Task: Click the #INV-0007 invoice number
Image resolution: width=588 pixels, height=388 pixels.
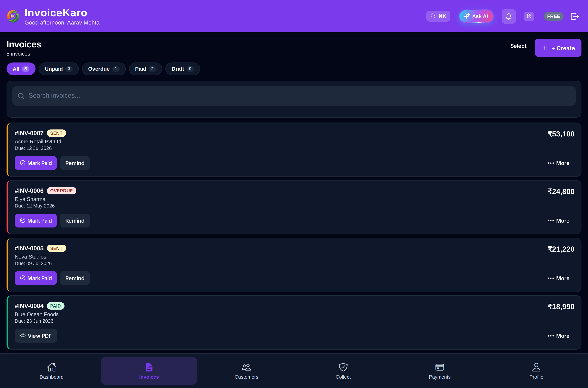Action: [29, 133]
